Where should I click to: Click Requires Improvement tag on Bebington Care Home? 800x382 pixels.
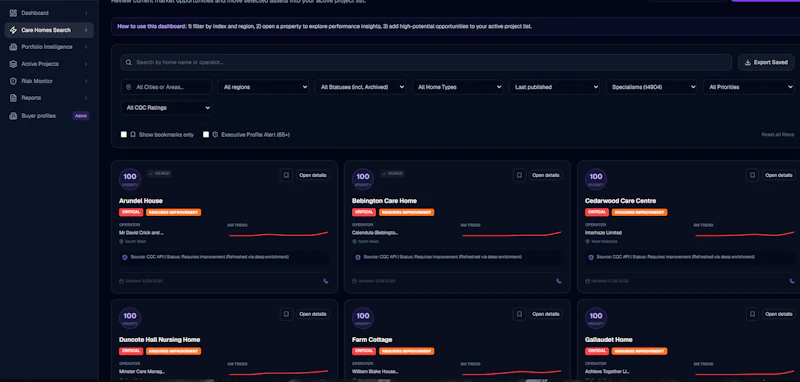407,212
